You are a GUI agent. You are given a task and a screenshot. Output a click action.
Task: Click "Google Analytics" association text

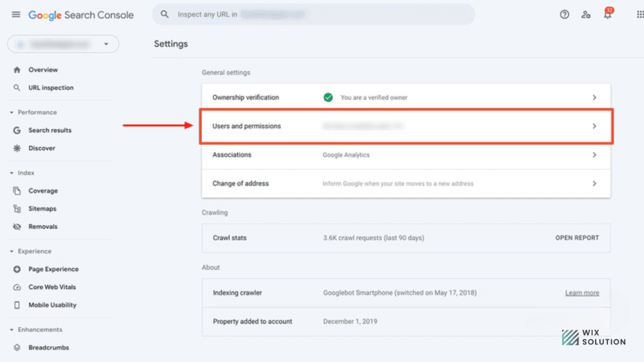tap(347, 155)
